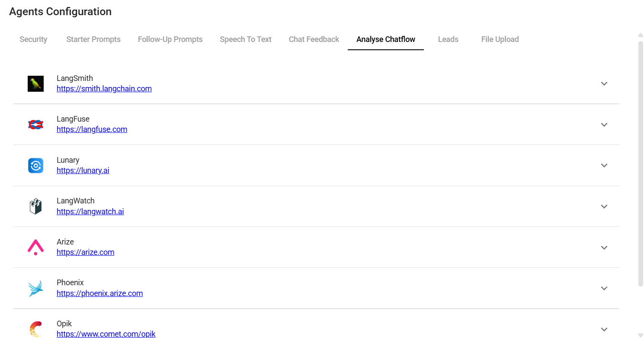Click the LangFuse logo icon

coord(35,124)
